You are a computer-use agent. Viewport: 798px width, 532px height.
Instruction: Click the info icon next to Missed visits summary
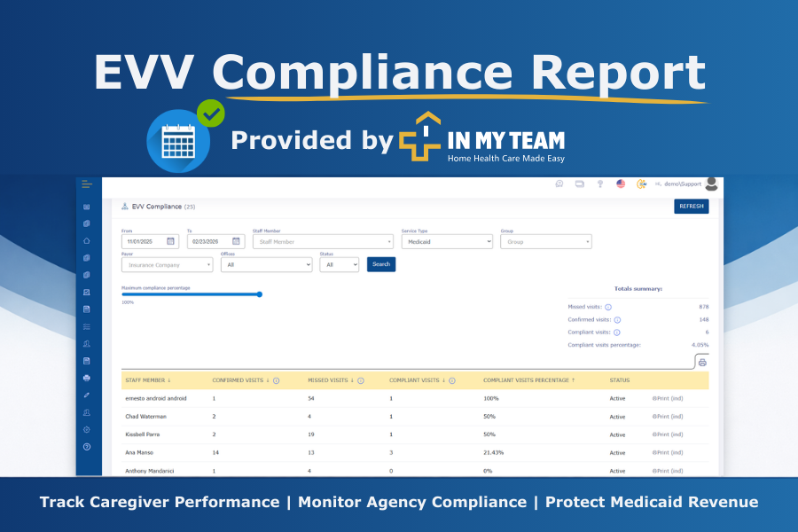[x=608, y=307]
